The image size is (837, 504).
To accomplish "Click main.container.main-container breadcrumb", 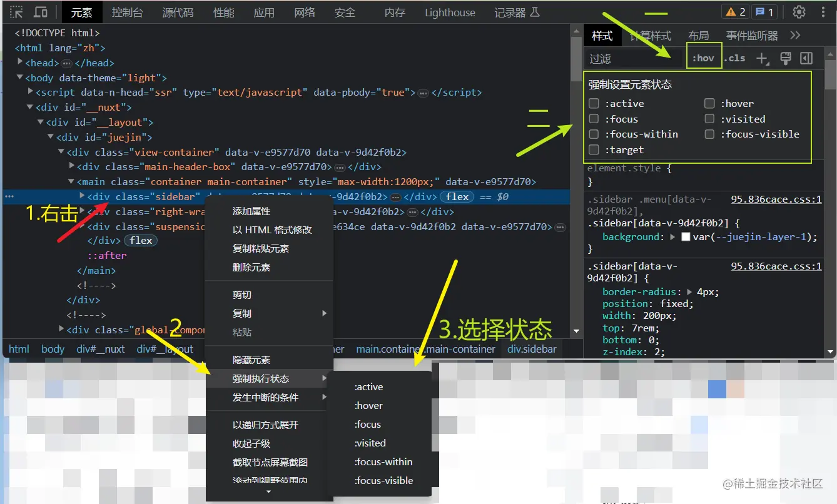I will tap(425, 349).
